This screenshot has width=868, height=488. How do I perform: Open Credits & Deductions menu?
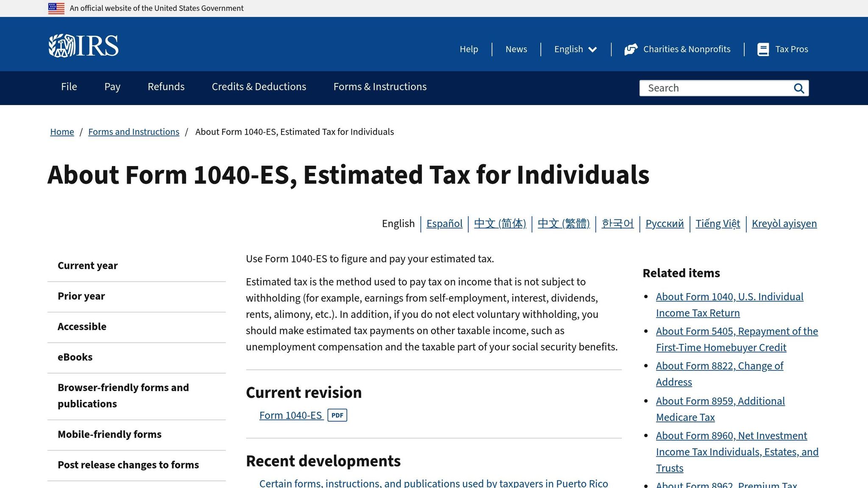[x=259, y=87]
